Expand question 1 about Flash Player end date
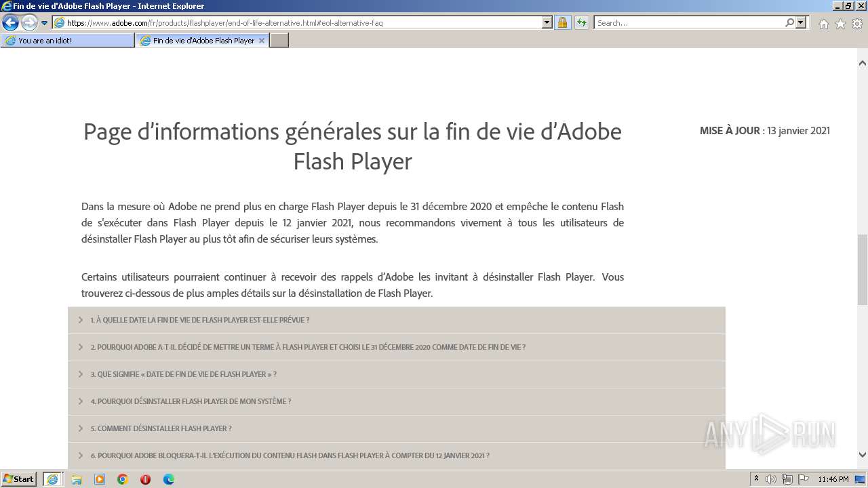Viewport: 868px width, 488px height. [x=397, y=320]
